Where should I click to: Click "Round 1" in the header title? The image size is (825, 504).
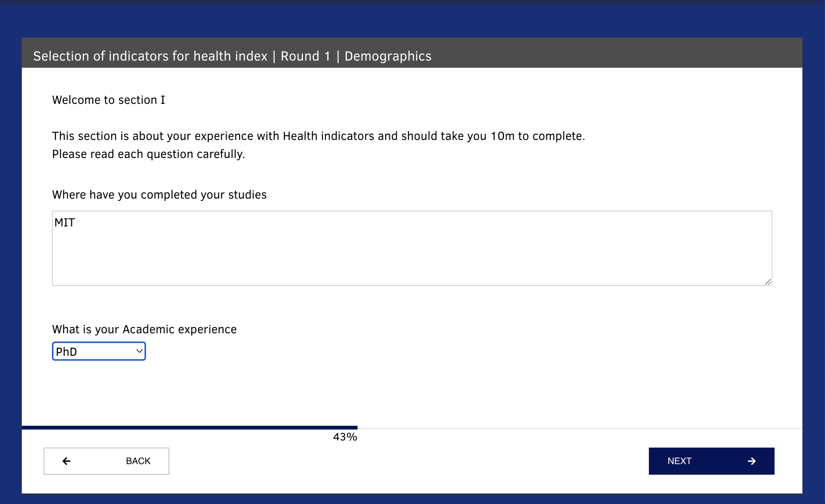coord(306,56)
